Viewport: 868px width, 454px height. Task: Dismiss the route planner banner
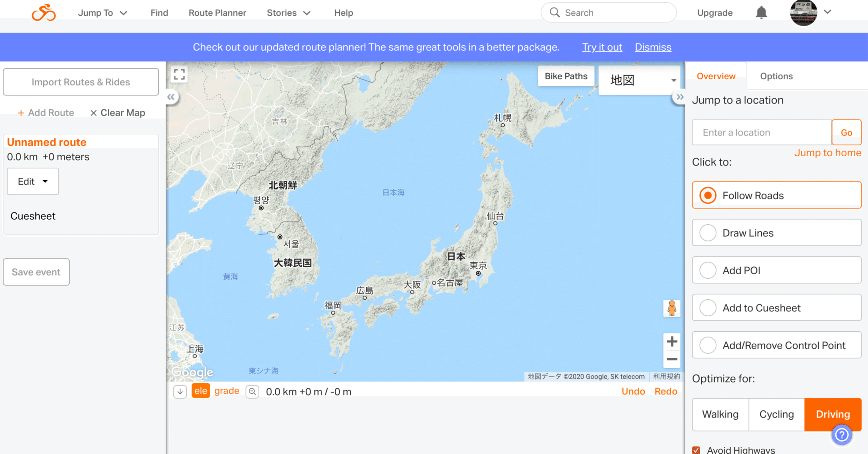click(x=653, y=47)
